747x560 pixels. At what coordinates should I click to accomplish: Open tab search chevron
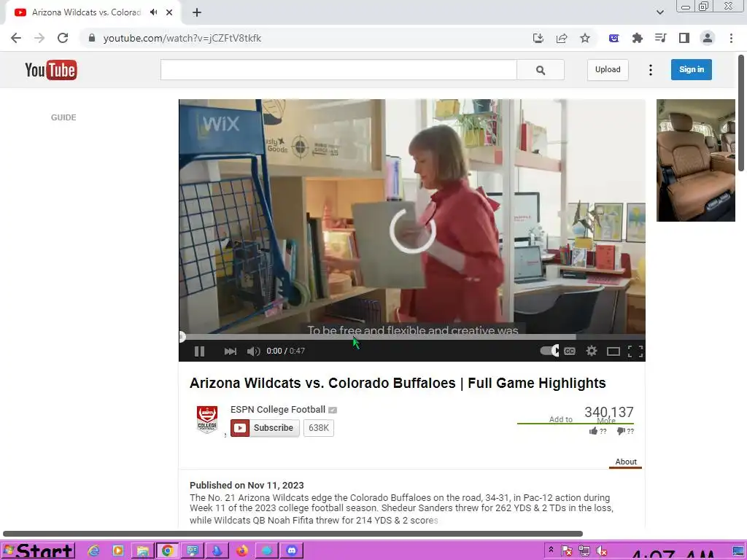(659, 12)
